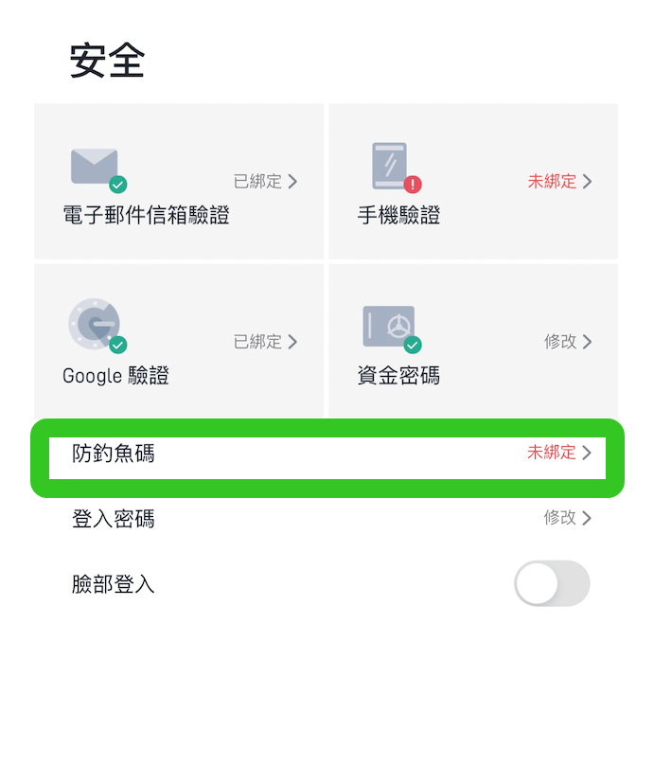Click the red alert badge on phone icon
The image size is (672, 784).
click(413, 185)
